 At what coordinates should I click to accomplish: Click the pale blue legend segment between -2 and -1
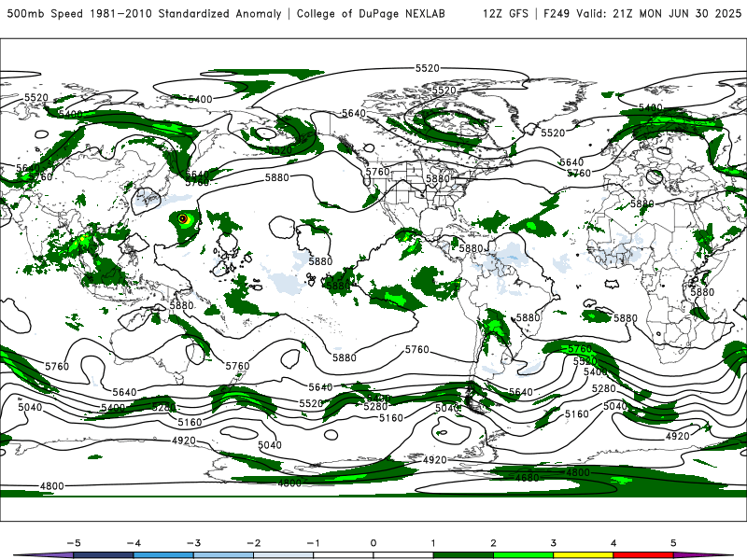pos(284,555)
